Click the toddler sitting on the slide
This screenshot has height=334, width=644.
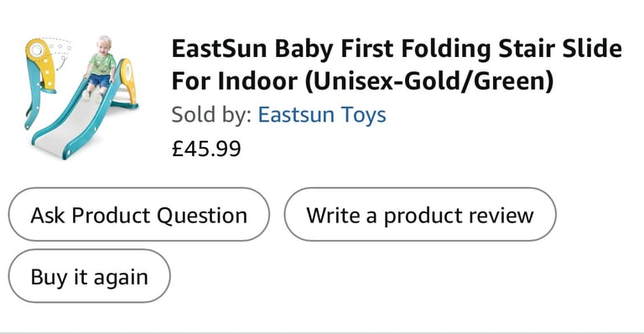pyautogui.click(x=101, y=68)
